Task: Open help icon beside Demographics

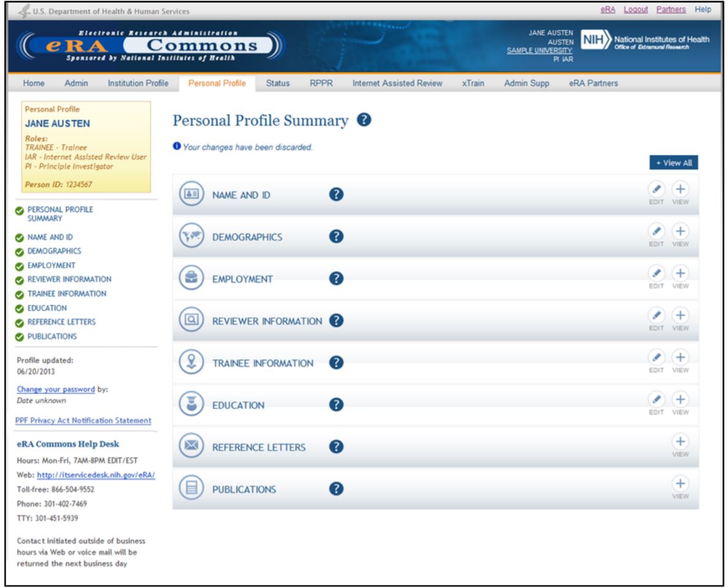Action: click(336, 236)
